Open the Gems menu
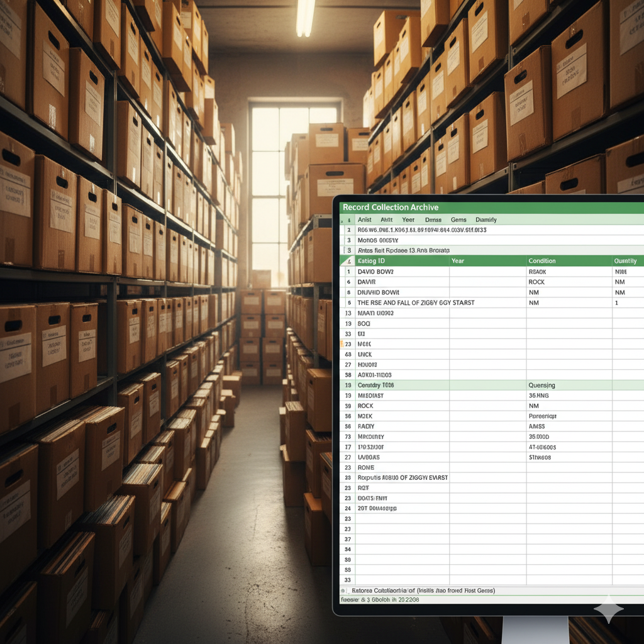This screenshot has width=644, height=644. coord(458,219)
